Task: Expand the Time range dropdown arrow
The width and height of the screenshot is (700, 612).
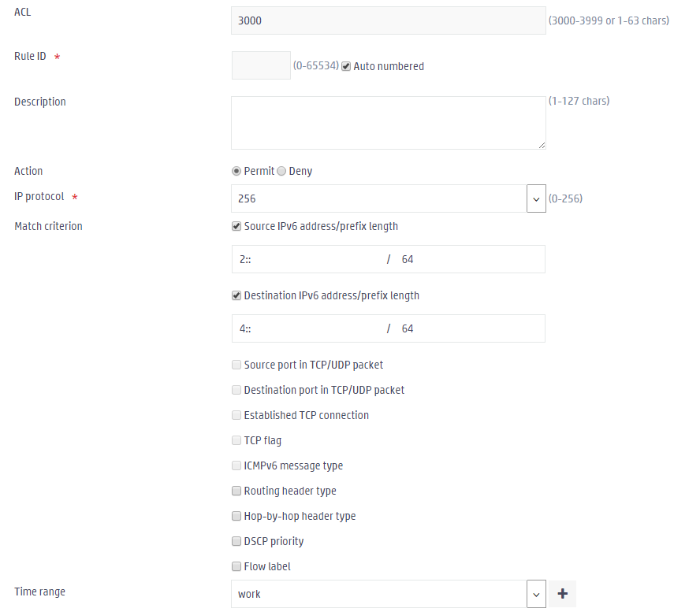Action: (536, 594)
